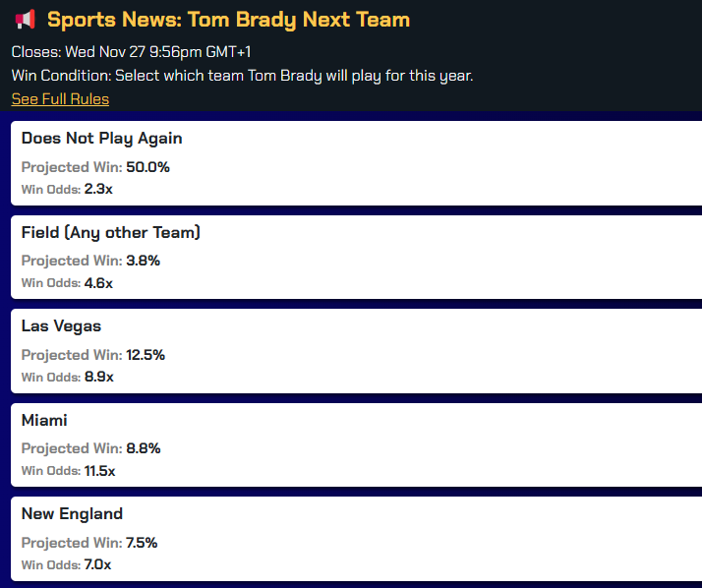Choose the Field (Any other Team) card
This screenshot has width=702, height=588.
[356, 257]
